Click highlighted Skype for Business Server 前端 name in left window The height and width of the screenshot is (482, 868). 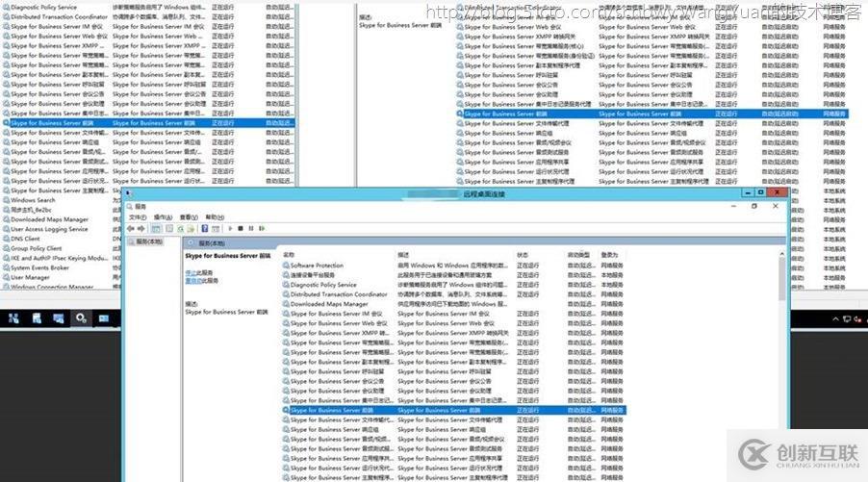click(52, 123)
